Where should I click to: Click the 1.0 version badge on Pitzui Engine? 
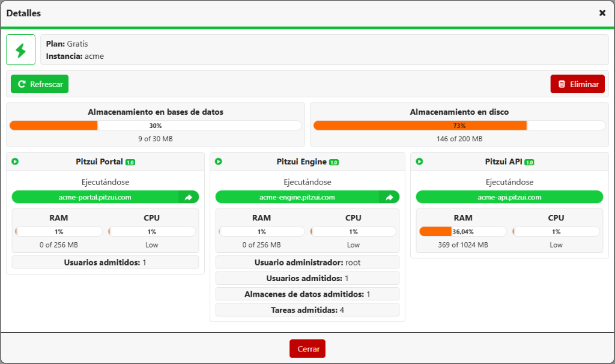[x=334, y=162]
